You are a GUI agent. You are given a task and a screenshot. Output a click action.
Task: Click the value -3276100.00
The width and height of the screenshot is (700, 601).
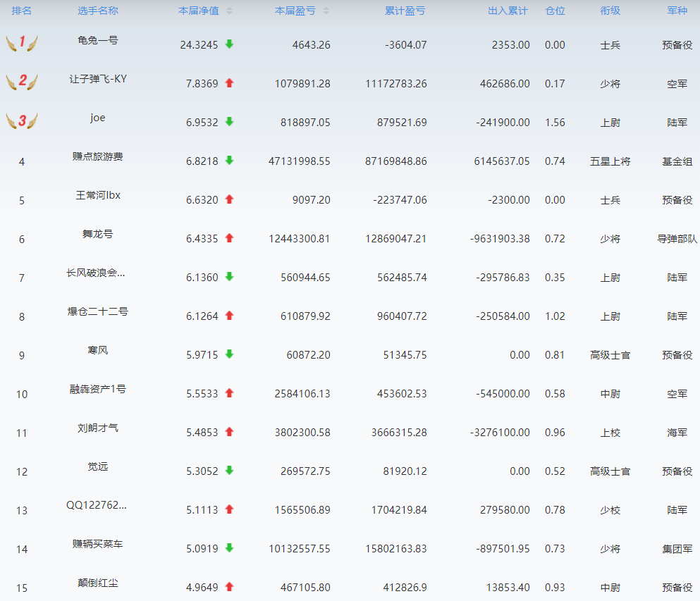pyautogui.click(x=500, y=433)
